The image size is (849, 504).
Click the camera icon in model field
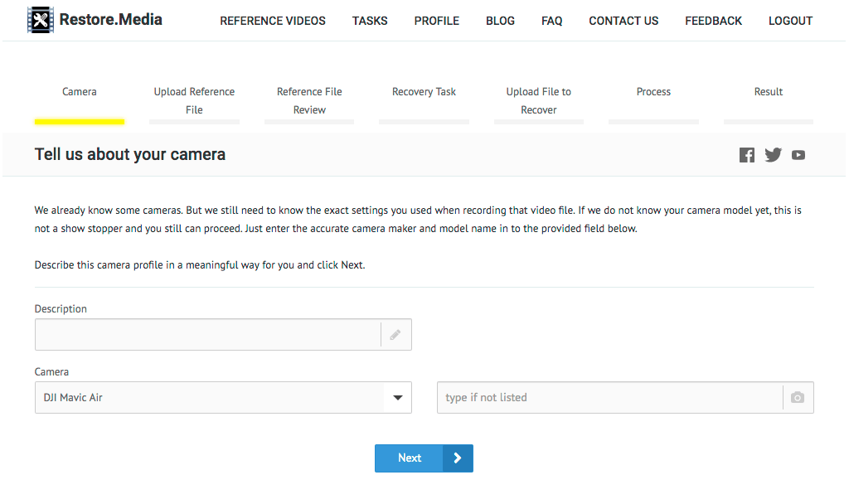[797, 397]
